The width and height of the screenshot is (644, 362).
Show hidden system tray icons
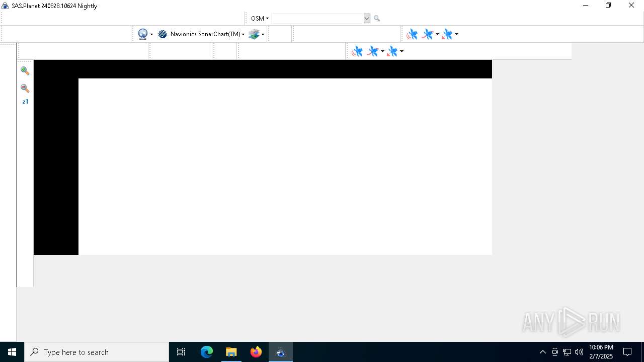(x=542, y=352)
